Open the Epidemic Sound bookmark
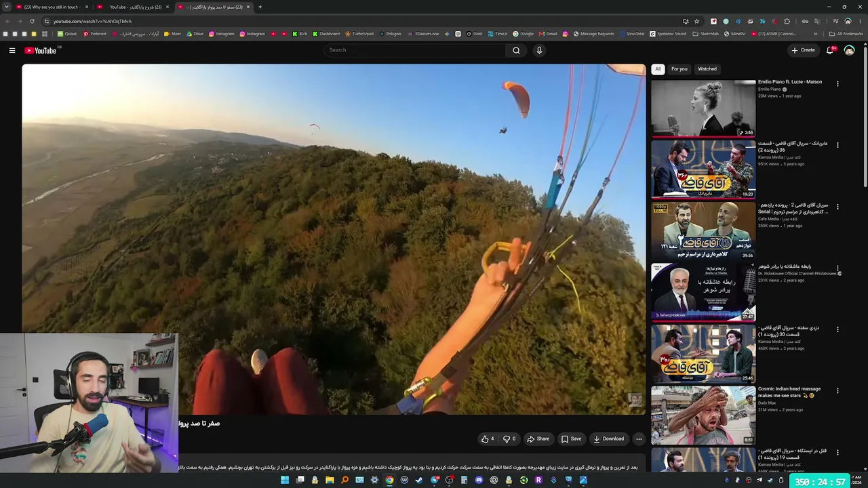Screen dimensions: 868x488 pyautogui.click(x=668, y=34)
